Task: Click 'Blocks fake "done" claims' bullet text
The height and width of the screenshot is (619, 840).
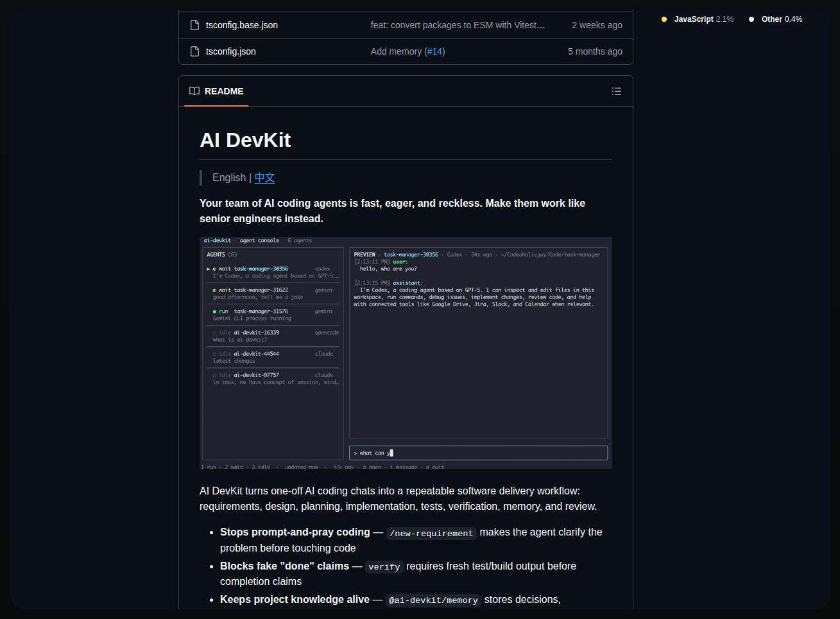Action: (x=284, y=566)
